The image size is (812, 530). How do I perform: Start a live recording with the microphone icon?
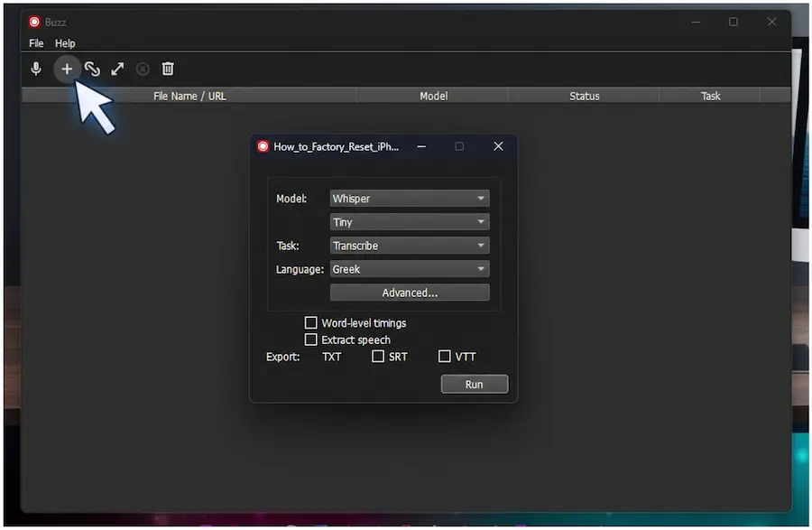(x=36, y=69)
